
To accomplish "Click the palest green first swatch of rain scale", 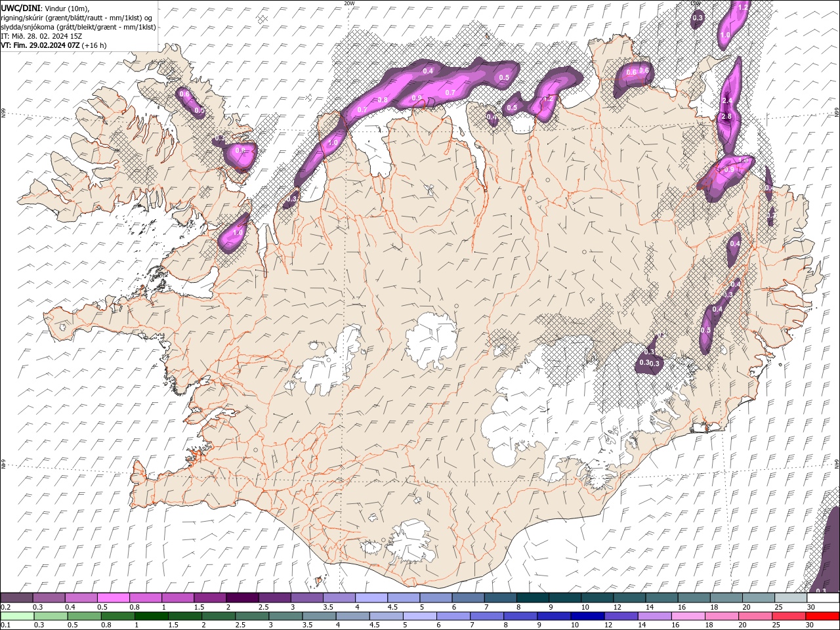I will point(16,616).
